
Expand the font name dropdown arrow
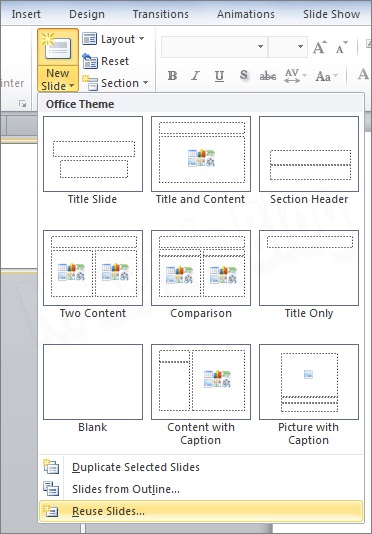(x=261, y=46)
